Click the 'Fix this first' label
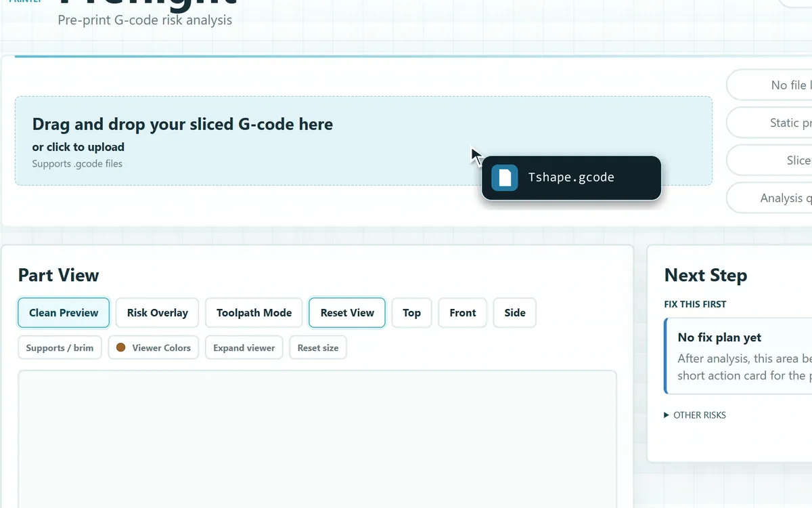The image size is (812, 508). pos(695,304)
